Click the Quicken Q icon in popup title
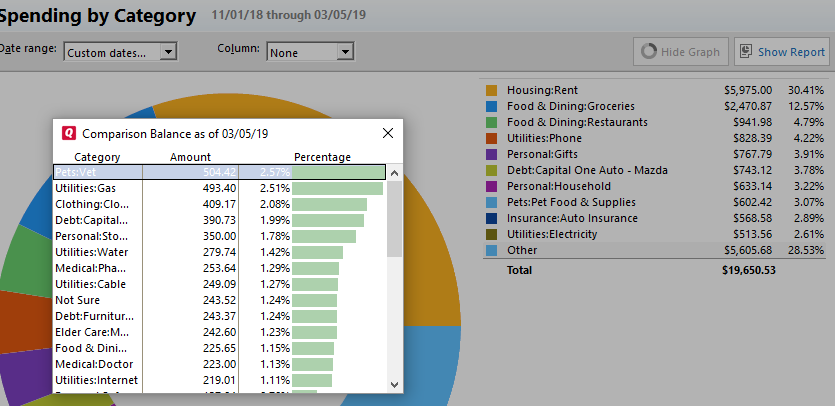 click(69, 133)
